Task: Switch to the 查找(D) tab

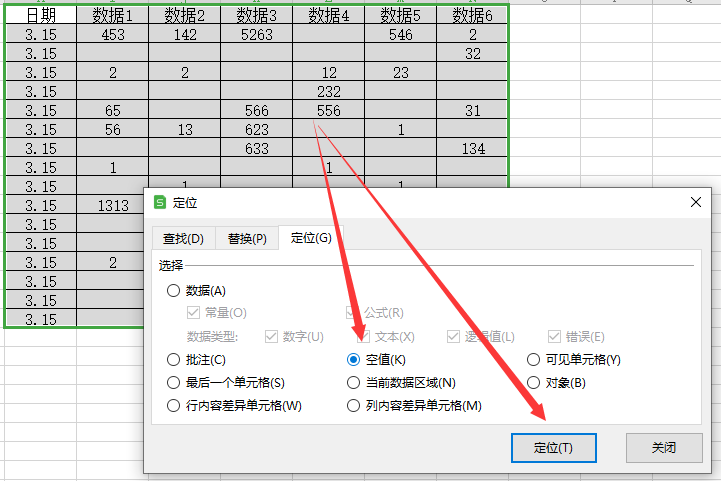Action: click(183, 239)
